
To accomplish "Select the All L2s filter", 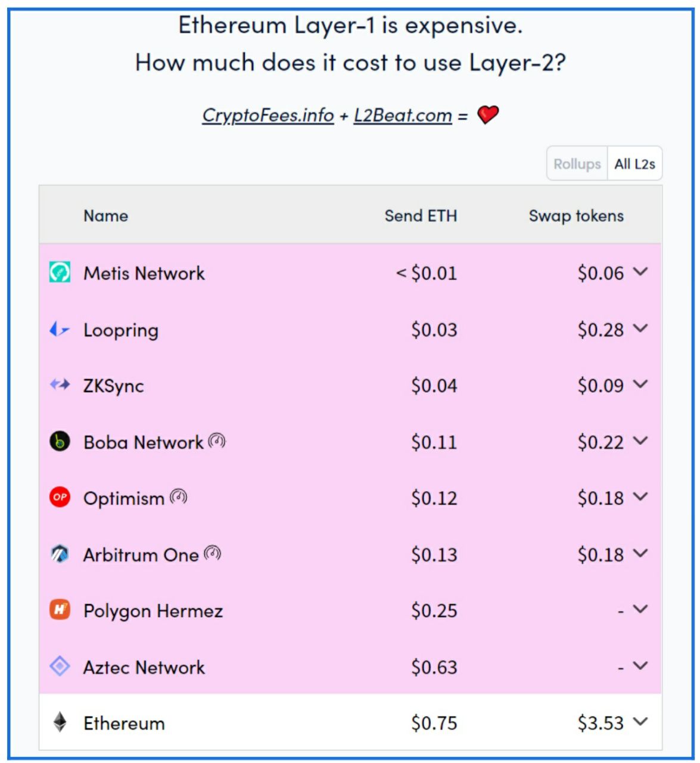I will (634, 163).
